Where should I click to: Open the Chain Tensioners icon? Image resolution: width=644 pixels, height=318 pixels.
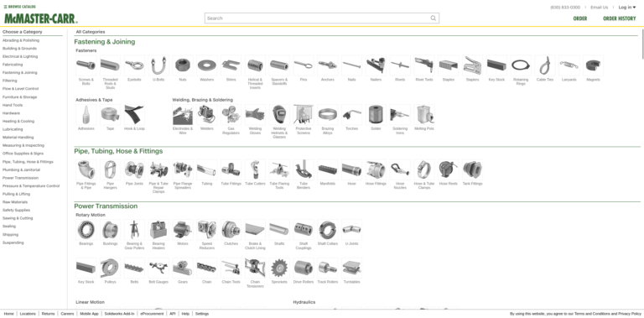pos(255,268)
